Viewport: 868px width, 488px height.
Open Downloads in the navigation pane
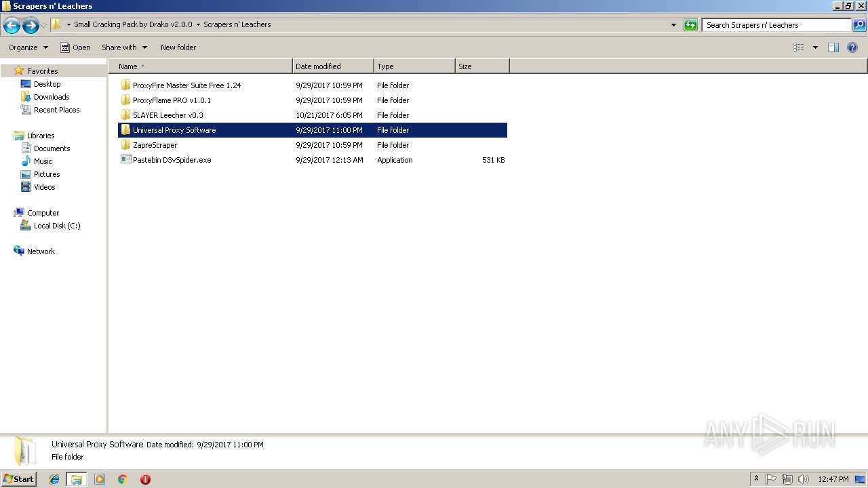52,97
